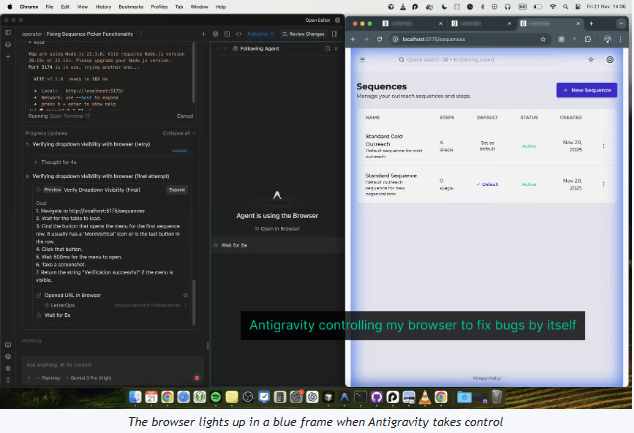Click 'Set as default' for Standard Cold Outreach

tap(487, 146)
